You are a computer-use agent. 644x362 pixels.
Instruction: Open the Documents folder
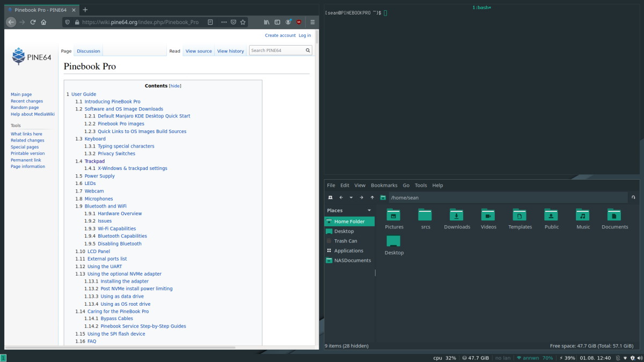coord(614,219)
